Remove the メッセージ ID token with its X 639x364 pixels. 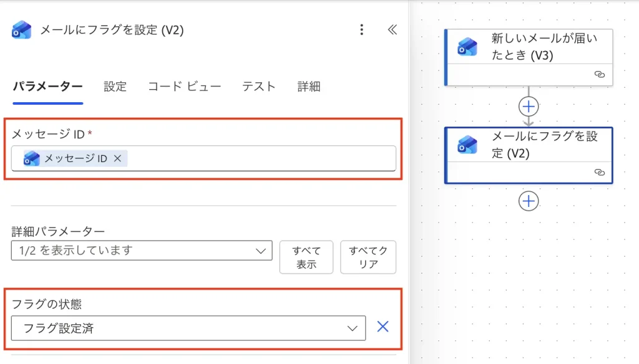click(x=117, y=158)
